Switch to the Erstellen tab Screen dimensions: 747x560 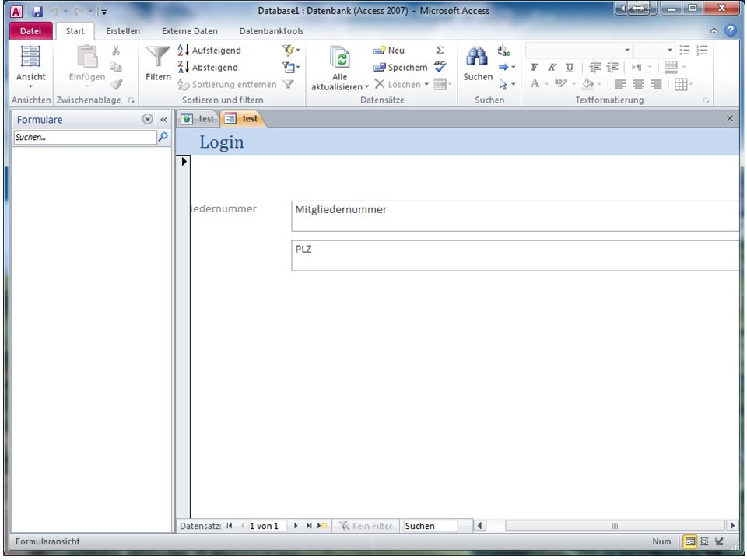[x=123, y=31]
